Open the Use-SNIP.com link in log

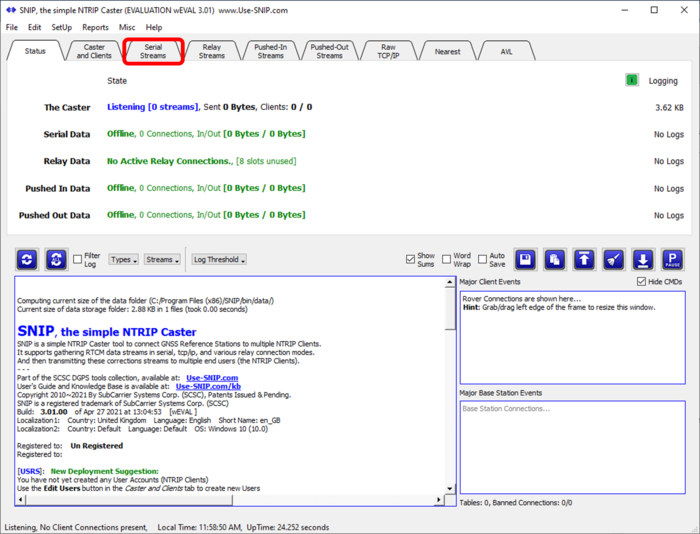pos(212,378)
